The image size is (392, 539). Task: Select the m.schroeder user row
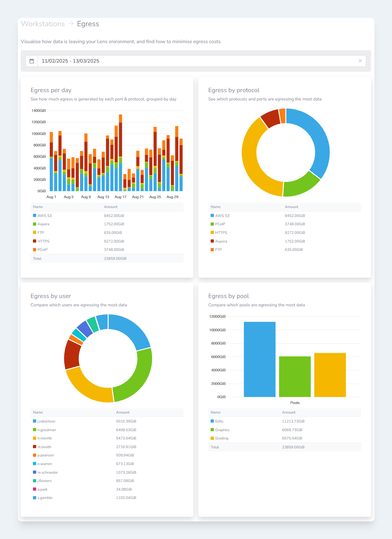coord(48,472)
